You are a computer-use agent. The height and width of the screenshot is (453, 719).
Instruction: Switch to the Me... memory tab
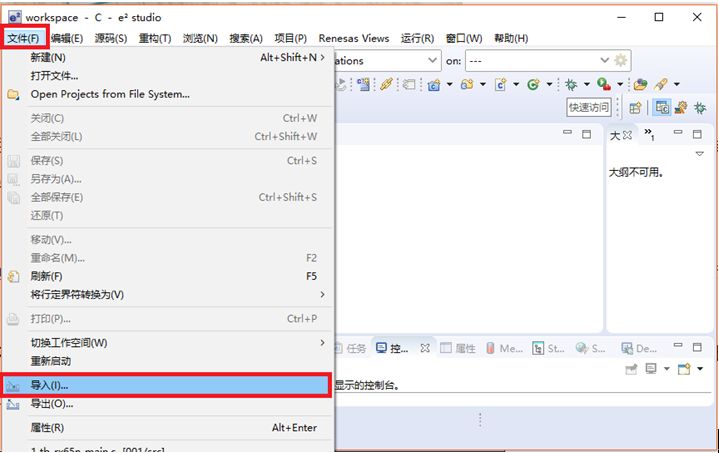(x=504, y=348)
